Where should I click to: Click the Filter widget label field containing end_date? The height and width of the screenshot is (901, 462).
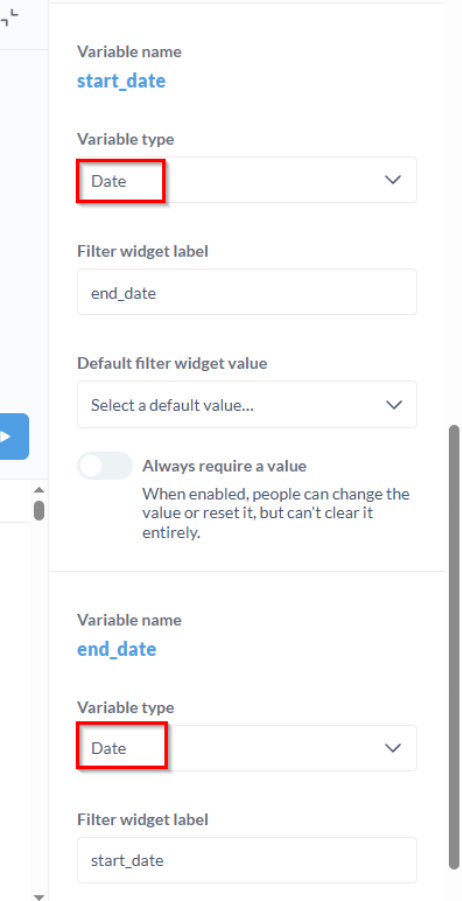coord(247,292)
